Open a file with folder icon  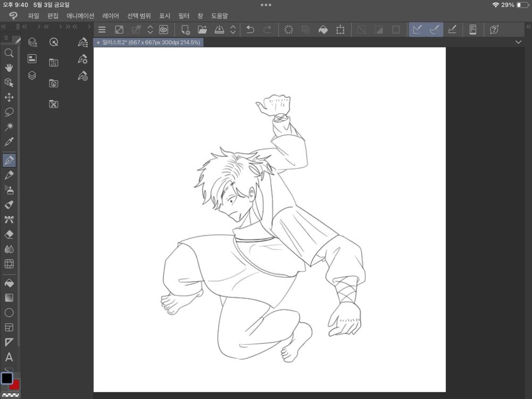click(202, 29)
